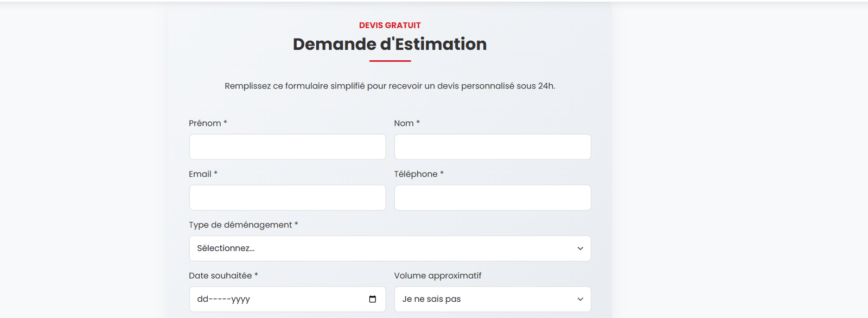The height and width of the screenshot is (318, 868).
Task: Click the 'Volume approximatif' label
Action: click(x=437, y=276)
